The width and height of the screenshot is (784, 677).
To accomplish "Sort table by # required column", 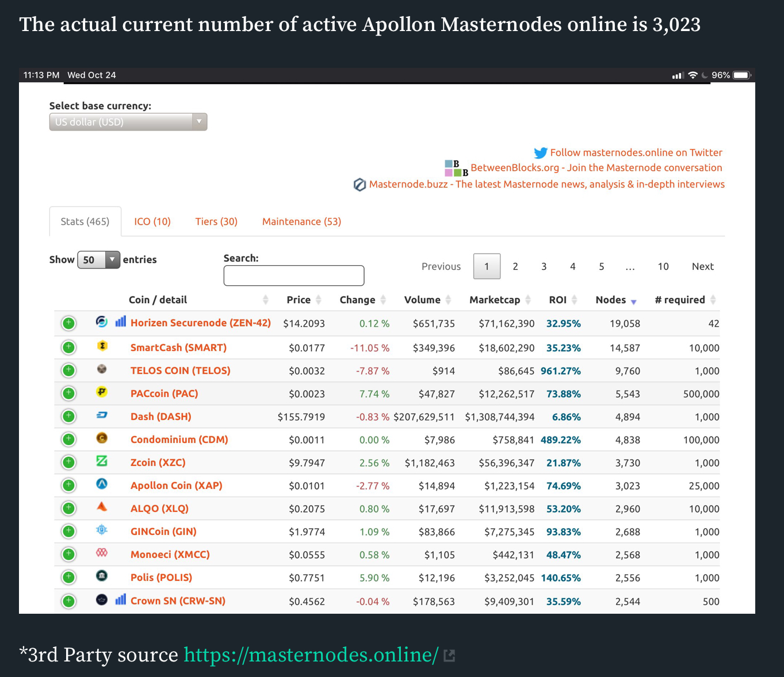I will pyautogui.click(x=686, y=300).
